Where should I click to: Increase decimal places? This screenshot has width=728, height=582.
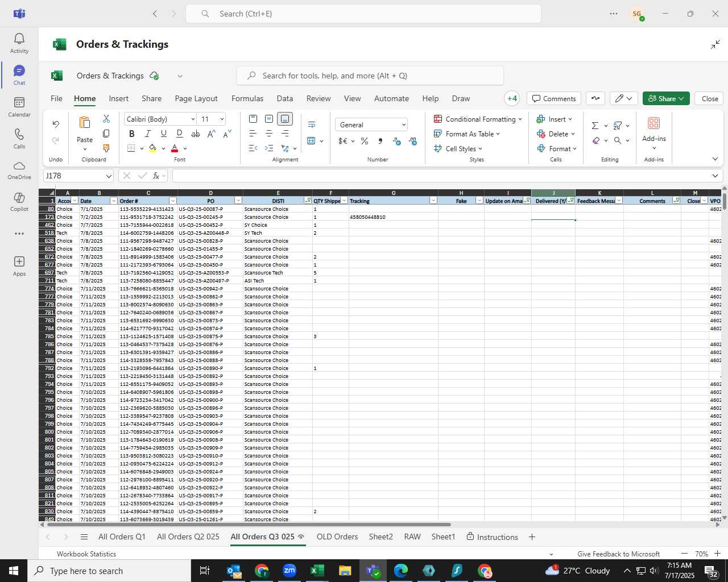coord(397,141)
